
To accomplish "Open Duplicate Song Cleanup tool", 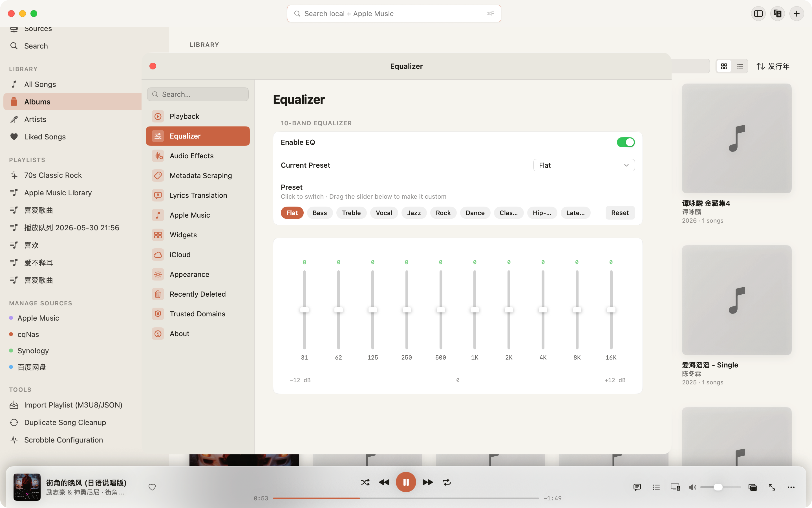I will point(72,422).
